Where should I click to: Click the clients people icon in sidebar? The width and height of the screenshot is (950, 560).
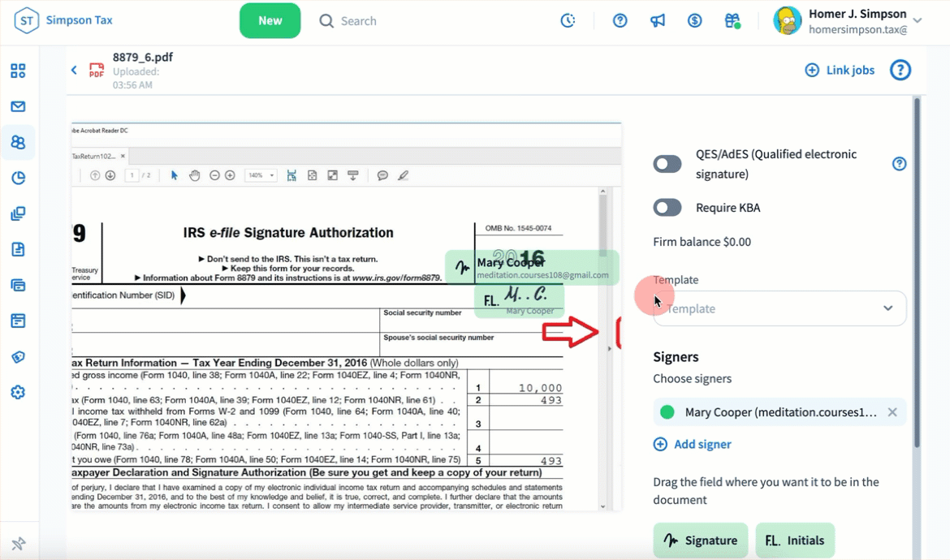18,142
